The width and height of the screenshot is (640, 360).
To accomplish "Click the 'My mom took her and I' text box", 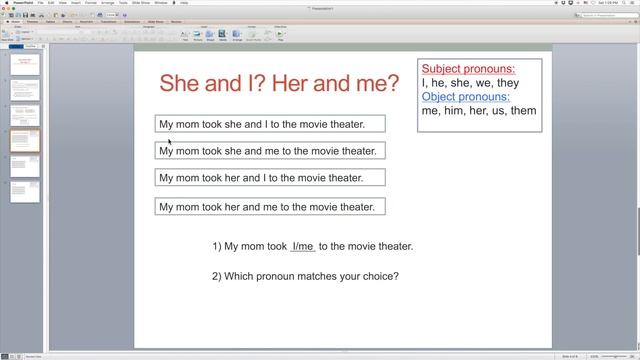I will pyautogui.click(x=270, y=178).
